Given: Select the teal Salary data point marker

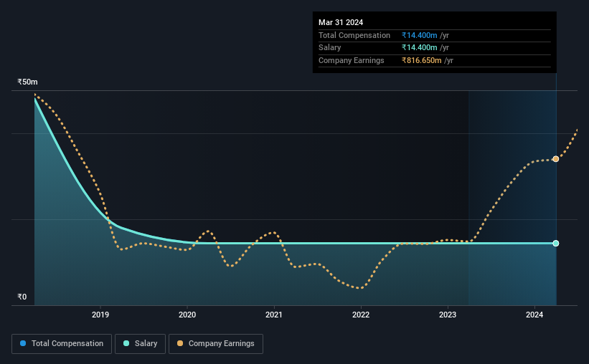Looking at the screenshot, I should pyautogui.click(x=556, y=244).
